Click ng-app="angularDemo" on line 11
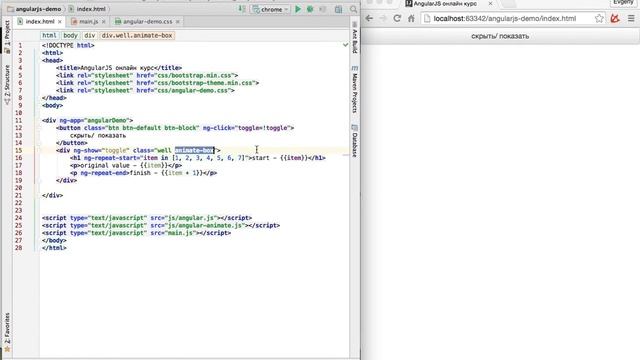The width and height of the screenshot is (640, 360). click(94, 120)
